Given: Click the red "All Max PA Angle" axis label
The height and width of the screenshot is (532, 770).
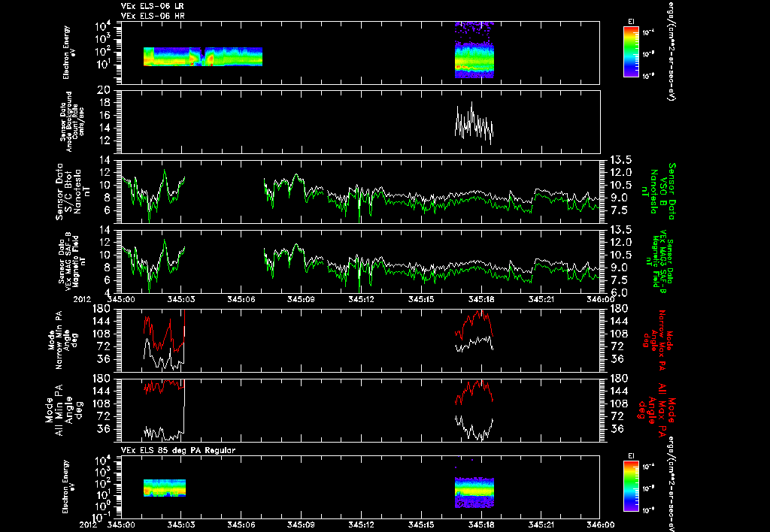Looking at the screenshot, I should pos(656,409).
